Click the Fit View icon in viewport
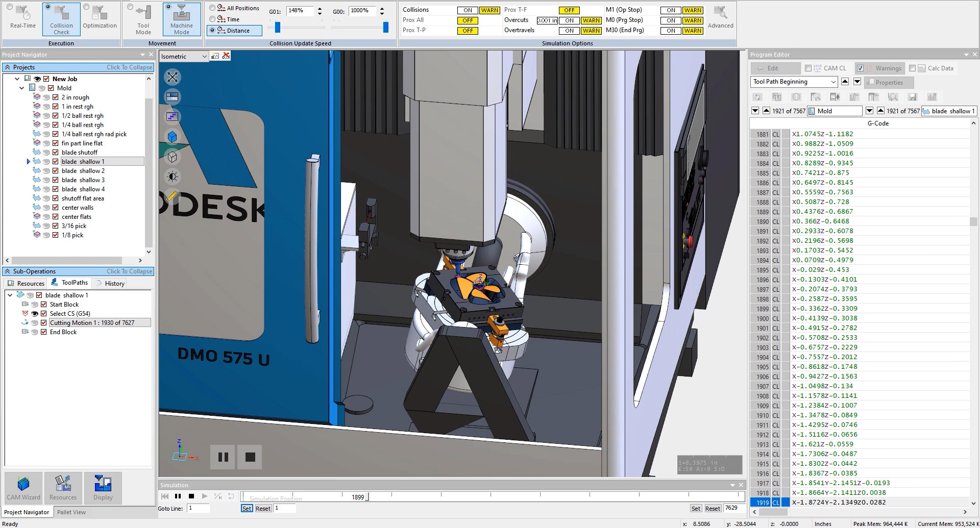The width and height of the screenshot is (980, 528). (173, 77)
